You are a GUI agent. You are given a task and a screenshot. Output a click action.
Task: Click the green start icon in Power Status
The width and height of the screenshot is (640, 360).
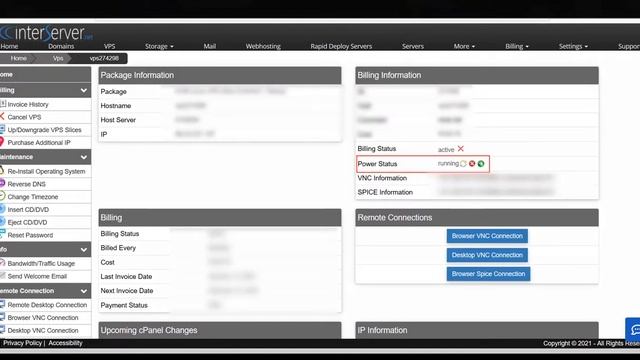(x=481, y=164)
